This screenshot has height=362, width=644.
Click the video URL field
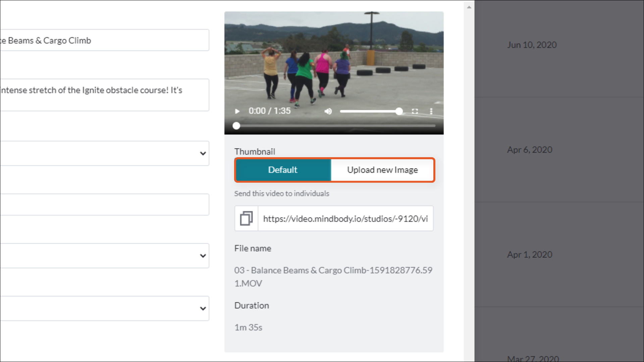[345, 219]
